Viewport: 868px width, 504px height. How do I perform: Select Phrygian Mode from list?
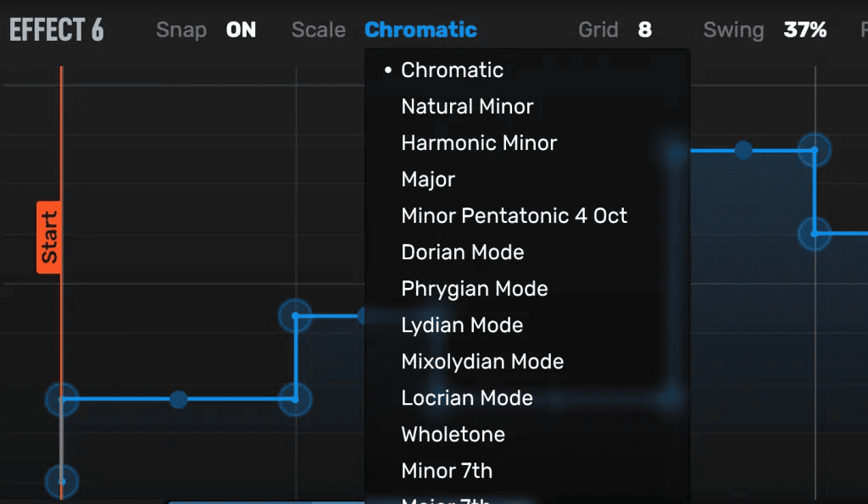[474, 289]
